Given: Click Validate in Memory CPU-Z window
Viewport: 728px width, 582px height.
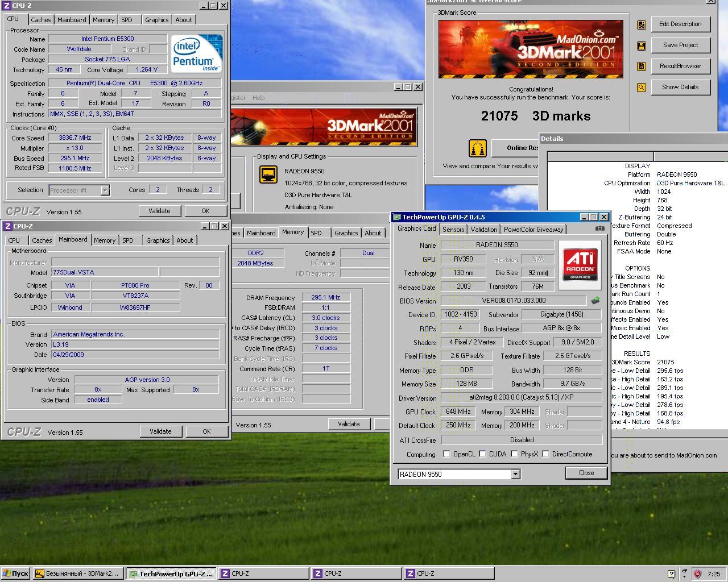Looking at the screenshot, I should pyautogui.click(x=349, y=424).
